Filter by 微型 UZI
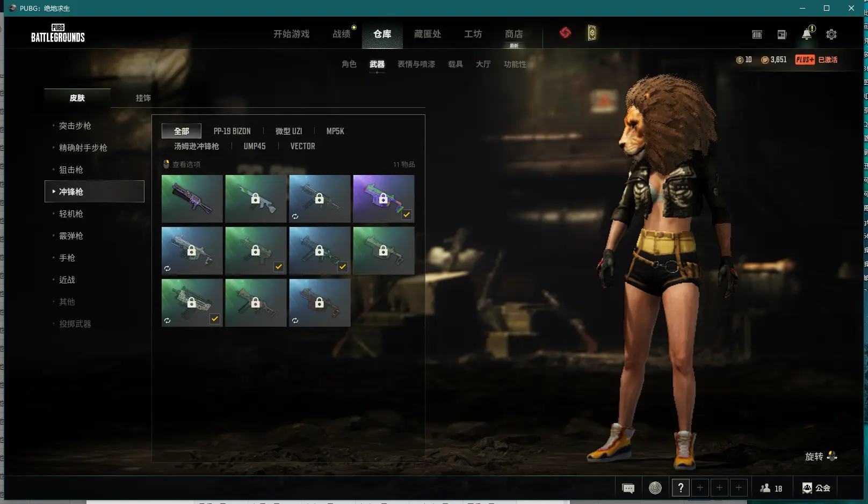Viewport: 868px width, 504px height. click(x=288, y=131)
